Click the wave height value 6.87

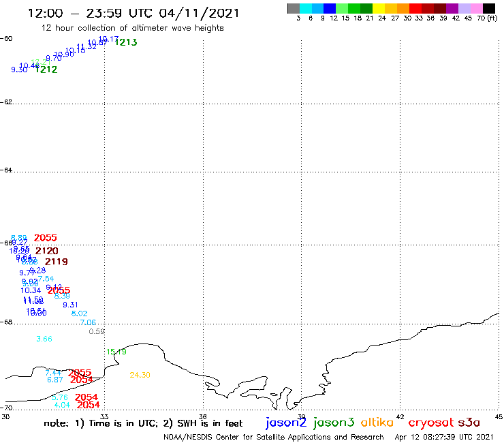pyautogui.click(x=55, y=380)
